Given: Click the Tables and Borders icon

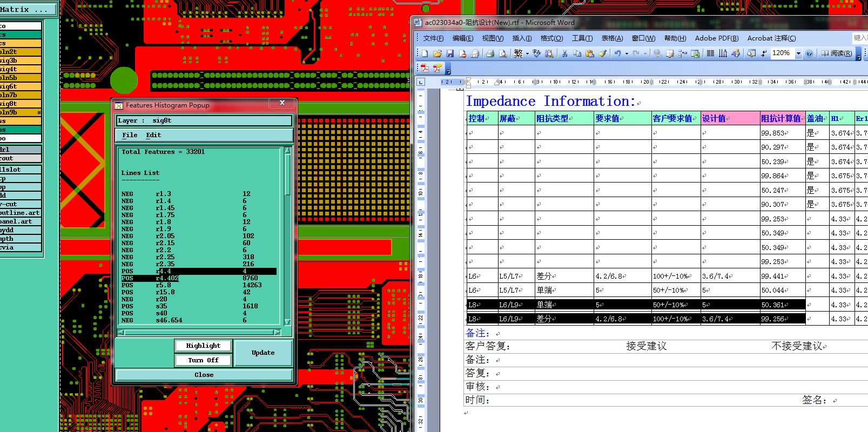Looking at the screenshot, I should 670,53.
